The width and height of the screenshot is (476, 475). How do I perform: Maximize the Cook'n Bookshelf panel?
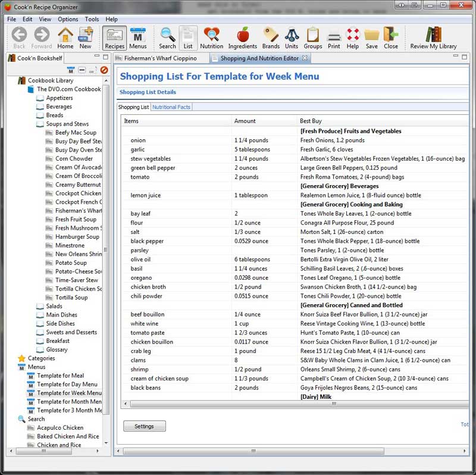pyautogui.click(x=106, y=57)
